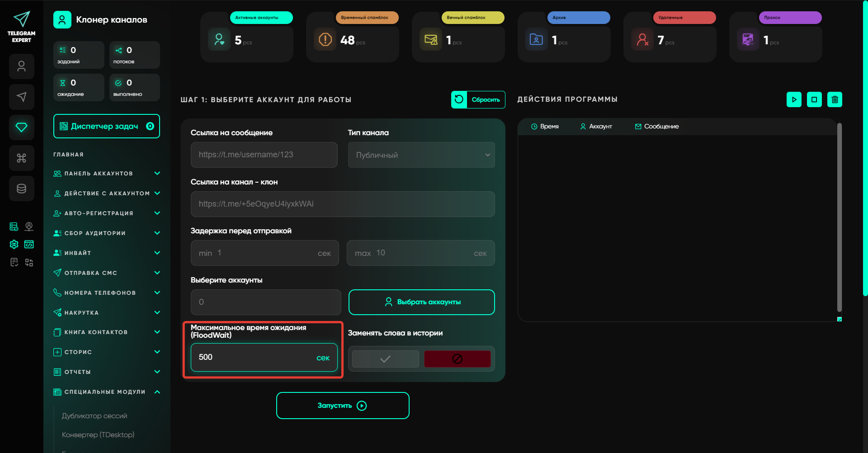
Task: Open the diamond icon sidebar section
Action: point(22,127)
